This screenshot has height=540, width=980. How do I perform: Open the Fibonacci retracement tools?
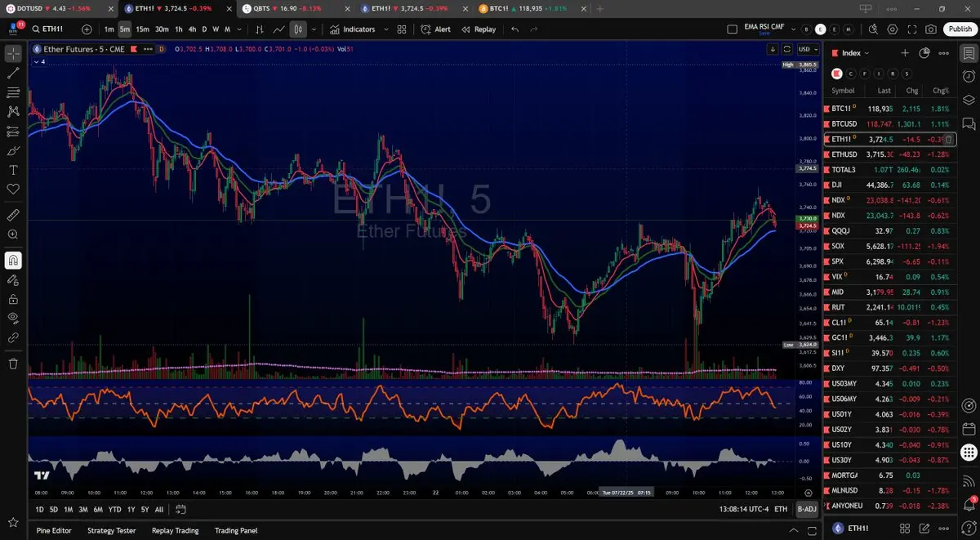(x=13, y=92)
